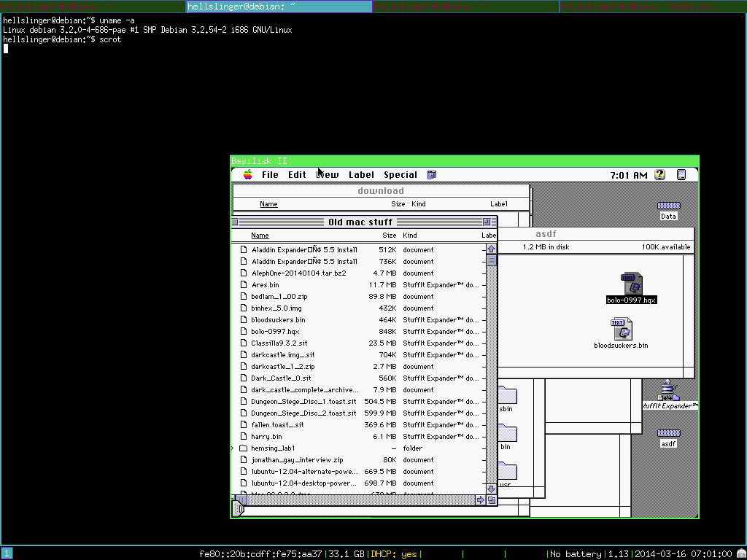Click Old mac stuff vertical scroll thumb

[491, 260]
